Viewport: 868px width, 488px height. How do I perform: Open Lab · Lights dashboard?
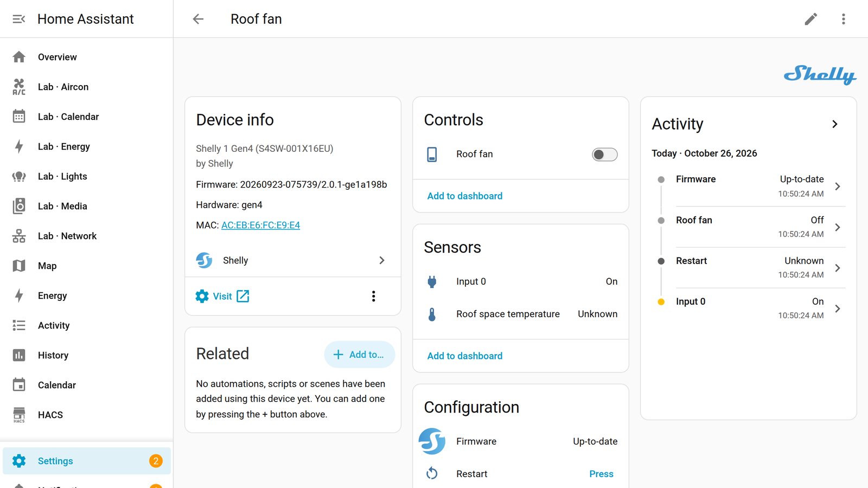(x=87, y=176)
